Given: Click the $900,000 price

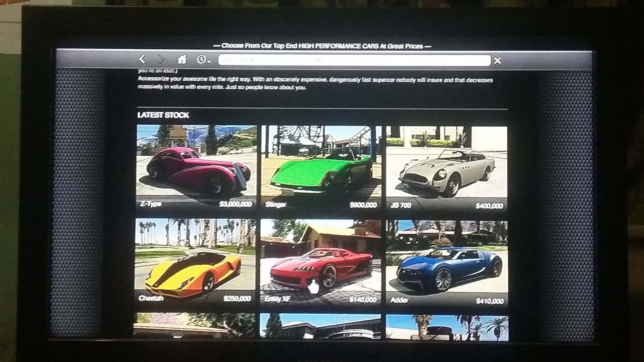Looking at the screenshot, I should click(x=363, y=205).
